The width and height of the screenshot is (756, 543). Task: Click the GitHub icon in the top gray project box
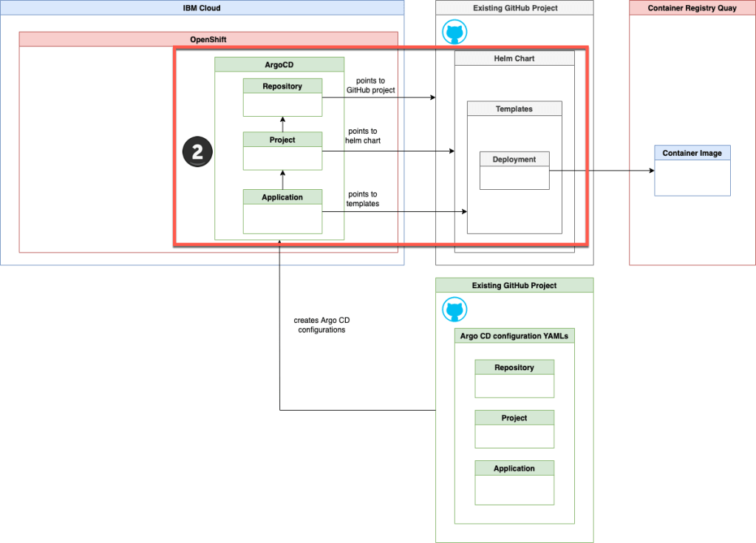[x=454, y=33]
